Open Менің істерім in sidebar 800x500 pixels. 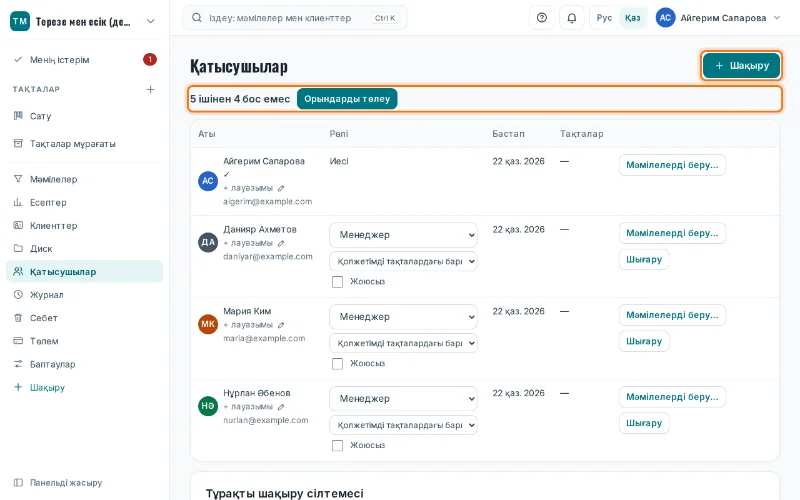[x=85, y=60]
